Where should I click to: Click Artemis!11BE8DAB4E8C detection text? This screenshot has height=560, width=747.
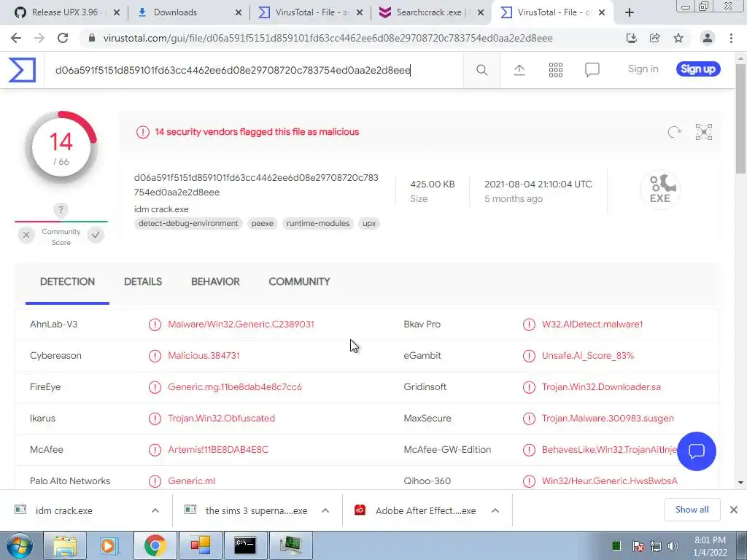[x=218, y=450]
